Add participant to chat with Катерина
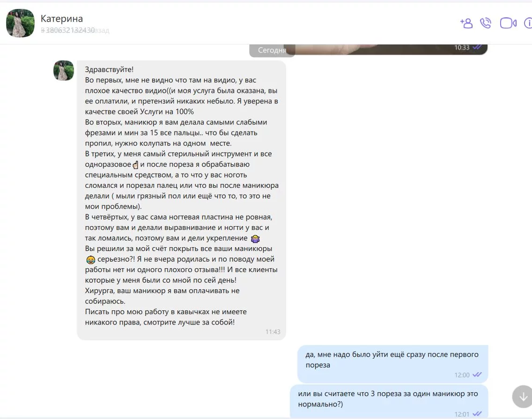 pyautogui.click(x=466, y=23)
